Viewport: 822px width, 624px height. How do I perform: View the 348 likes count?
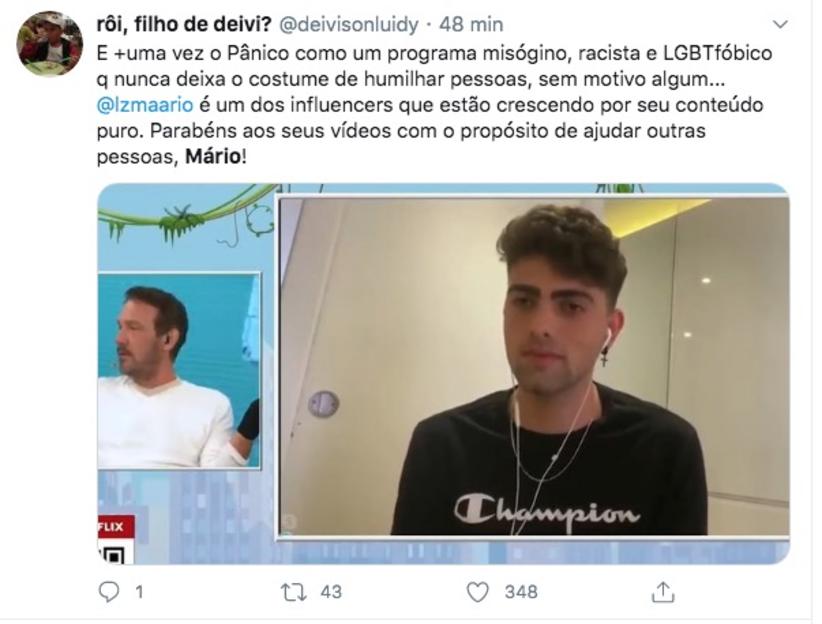click(x=521, y=592)
